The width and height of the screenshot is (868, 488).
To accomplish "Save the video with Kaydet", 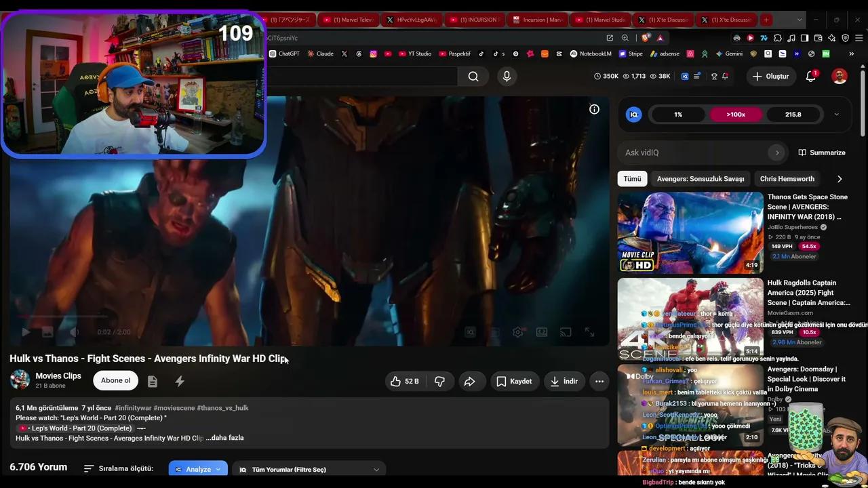I will pyautogui.click(x=514, y=382).
